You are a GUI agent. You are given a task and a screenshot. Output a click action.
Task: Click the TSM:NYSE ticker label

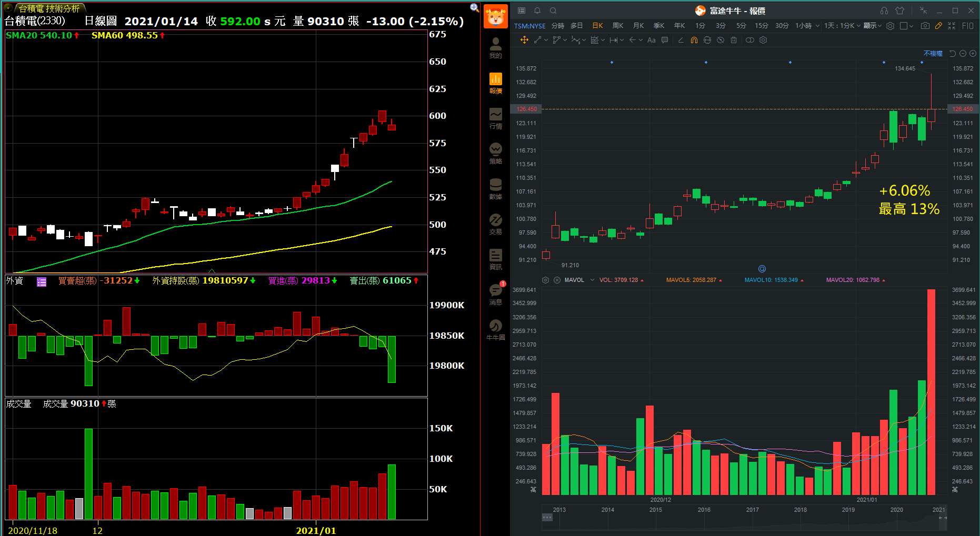pyautogui.click(x=529, y=26)
